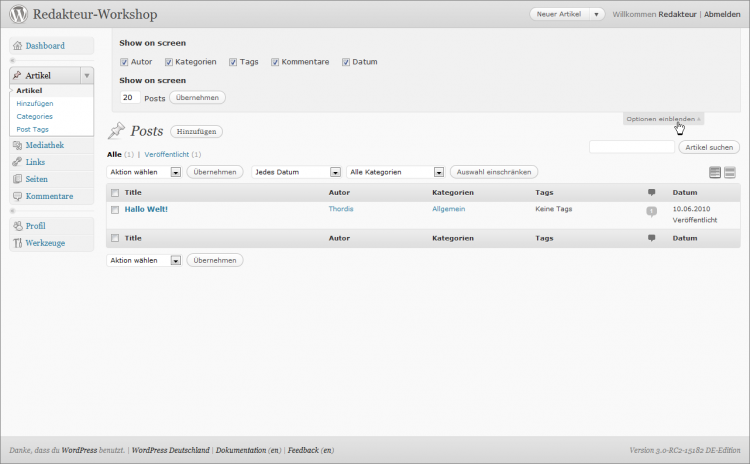Expand the Neuer Artikel dropdown arrow
The width and height of the screenshot is (750, 464).
(x=596, y=15)
